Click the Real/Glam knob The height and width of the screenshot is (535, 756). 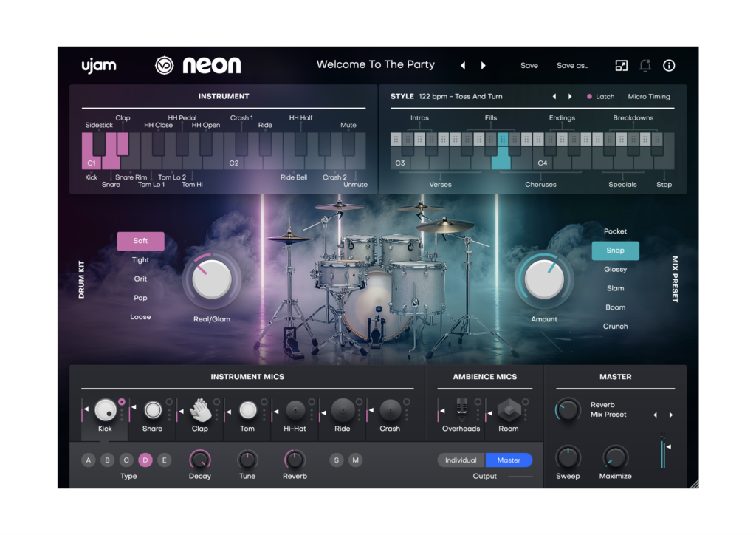[212, 280]
